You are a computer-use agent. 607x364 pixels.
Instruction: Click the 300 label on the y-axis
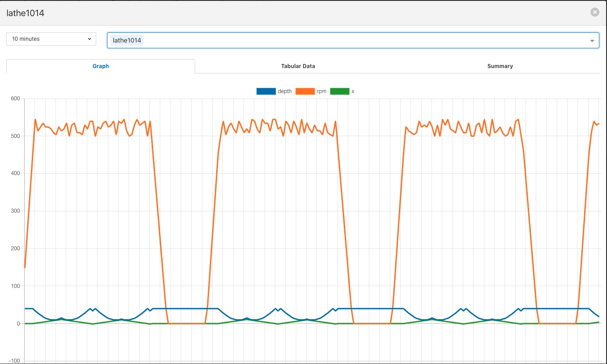coord(15,211)
